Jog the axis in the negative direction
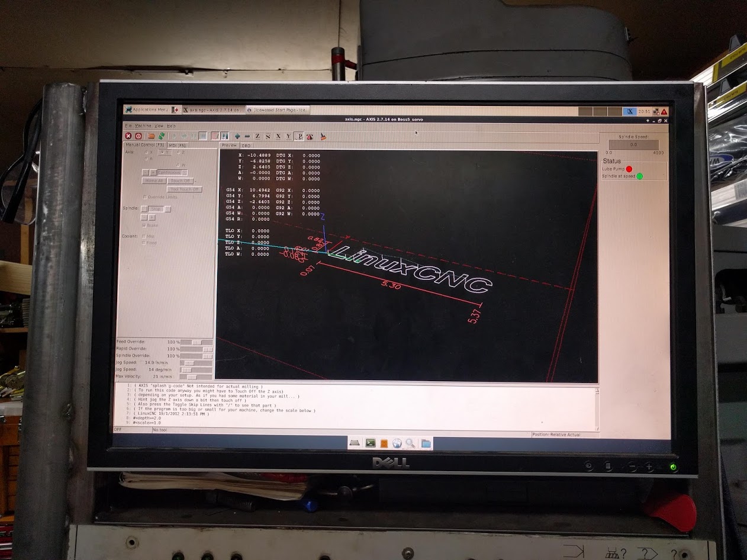 coord(146,172)
